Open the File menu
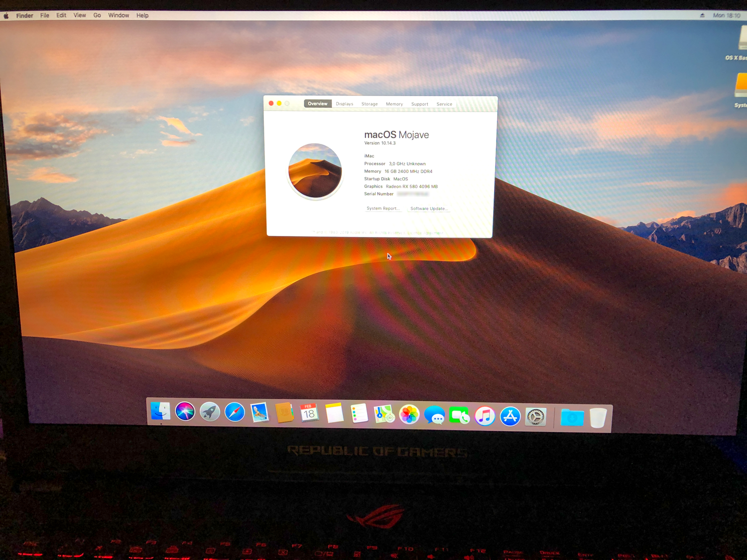Image resolution: width=747 pixels, height=560 pixels. (45, 15)
